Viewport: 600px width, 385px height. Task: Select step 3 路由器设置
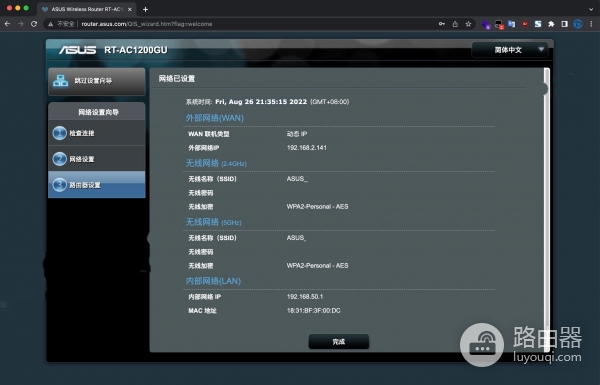click(x=97, y=185)
